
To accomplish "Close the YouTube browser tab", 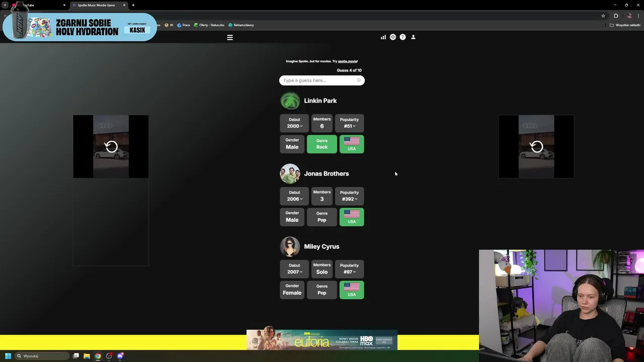I will pyautogui.click(x=64, y=5).
